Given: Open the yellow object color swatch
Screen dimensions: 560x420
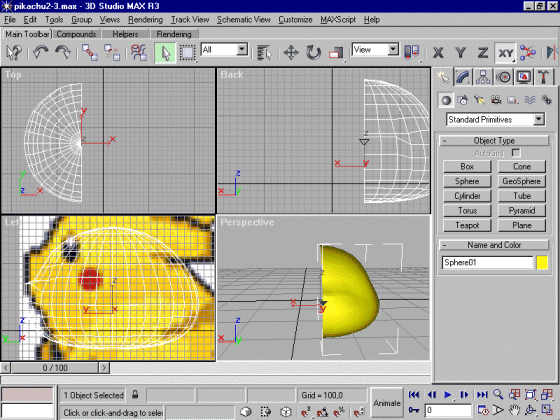Looking at the screenshot, I should [x=542, y=262].
